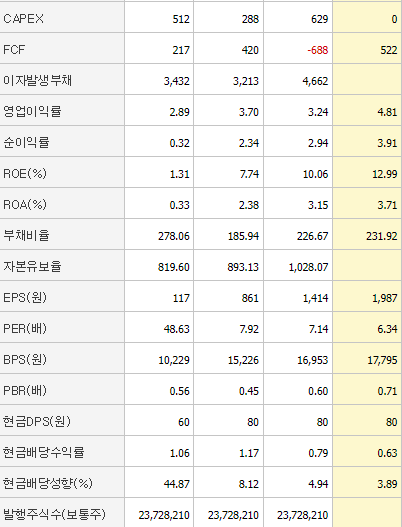Click the 순이익률 row label

pyautogui.click(x=26, y=143)
